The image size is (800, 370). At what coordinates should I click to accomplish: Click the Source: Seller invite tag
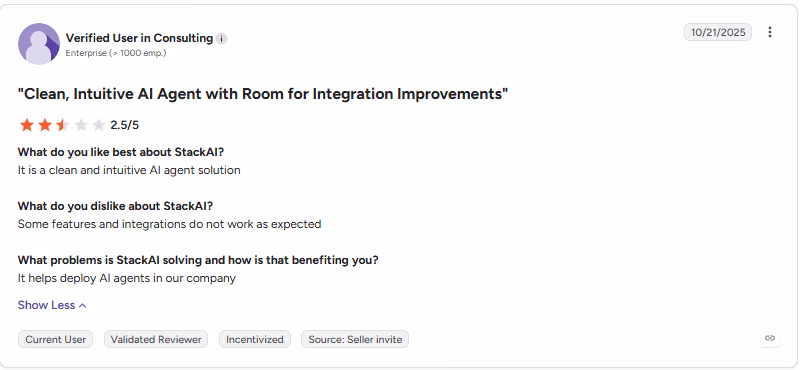pos(355,339)
